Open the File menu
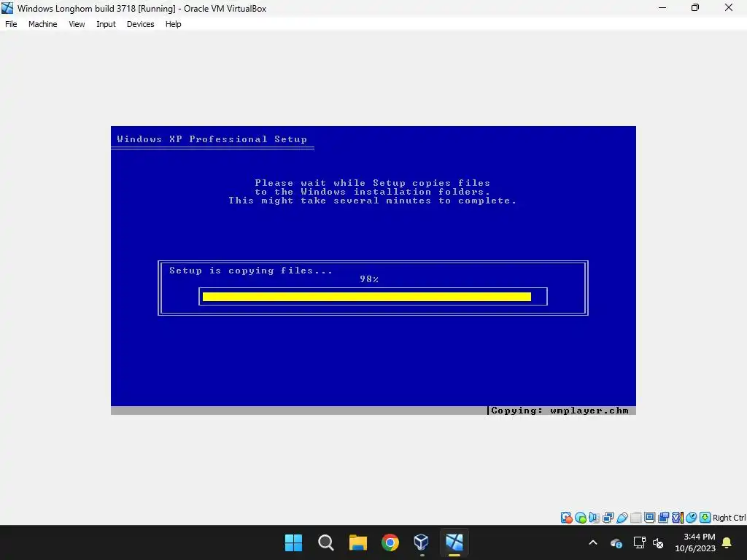This screenshot has height=560, width=747. click(11, 24)
